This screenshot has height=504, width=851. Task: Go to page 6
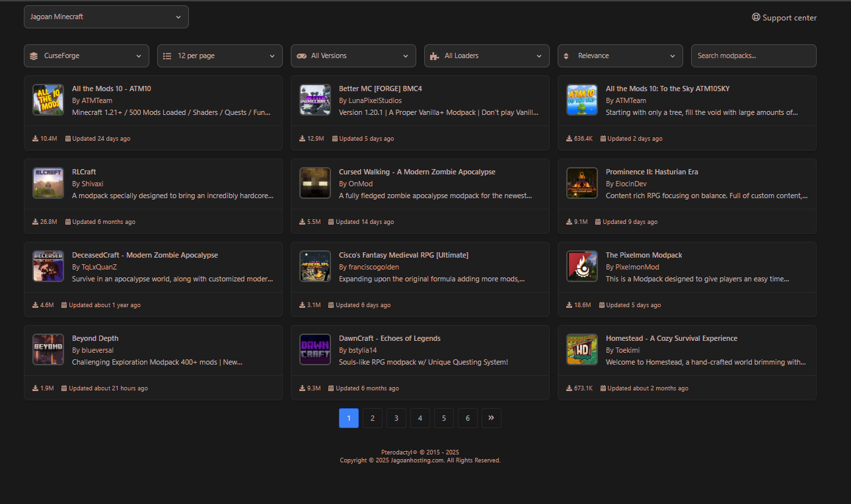(x=468, y=418)
